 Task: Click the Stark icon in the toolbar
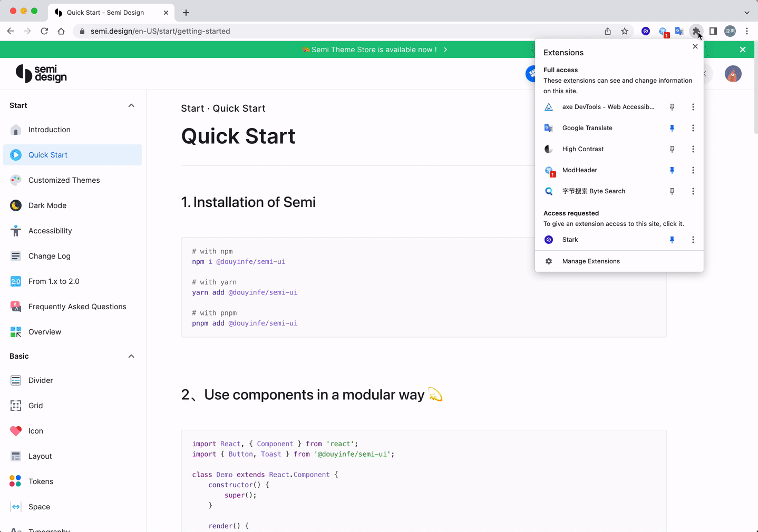pos(646,31)
